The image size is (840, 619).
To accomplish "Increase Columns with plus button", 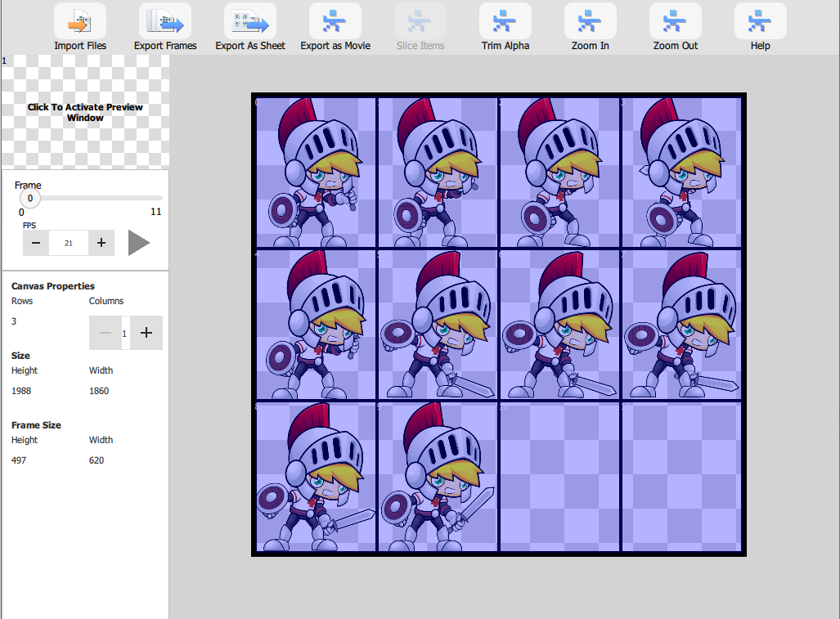I will 146,333.
